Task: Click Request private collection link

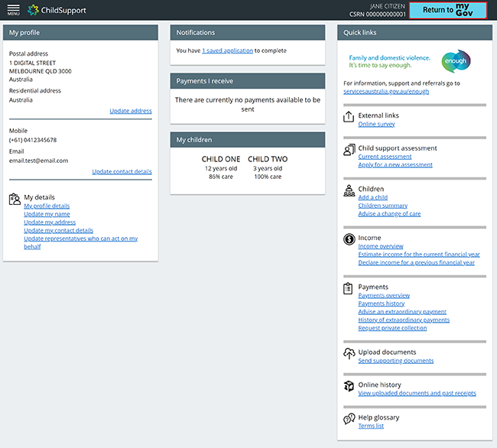Action: [392, 328]
